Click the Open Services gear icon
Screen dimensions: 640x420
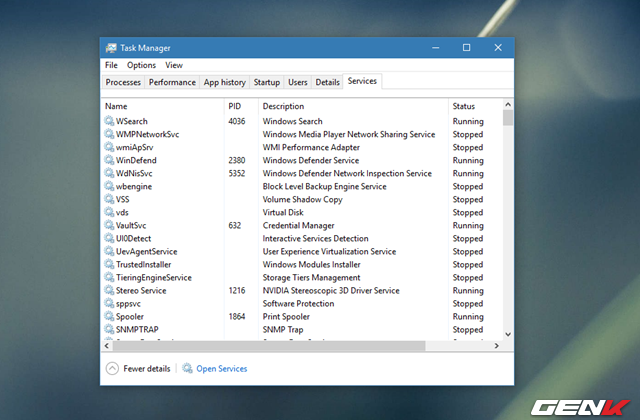point(187,368)
